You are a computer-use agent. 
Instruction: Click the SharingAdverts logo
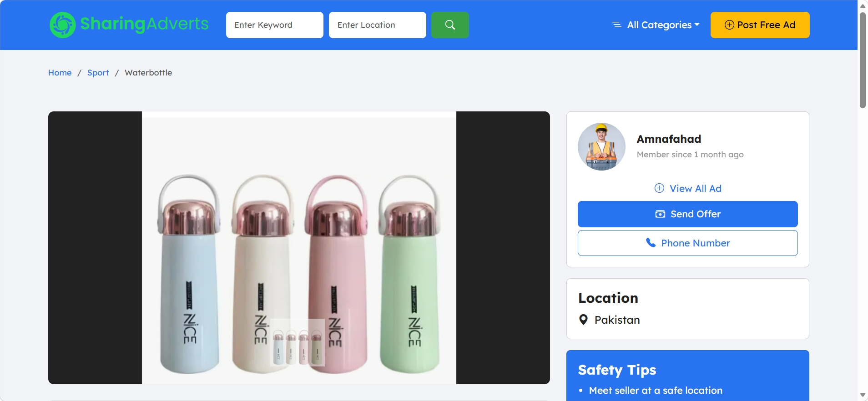click(129, 25)
